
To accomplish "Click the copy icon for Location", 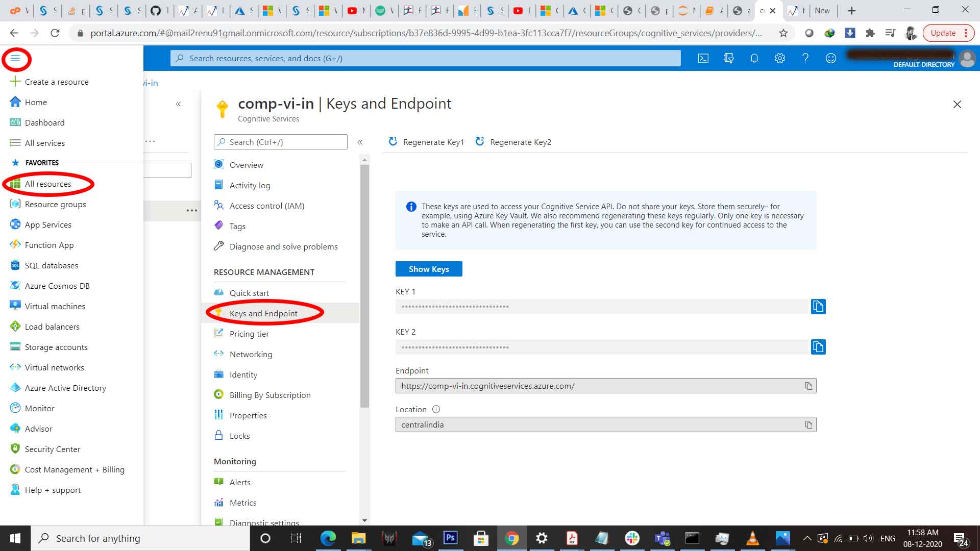I will coord(808,424).
